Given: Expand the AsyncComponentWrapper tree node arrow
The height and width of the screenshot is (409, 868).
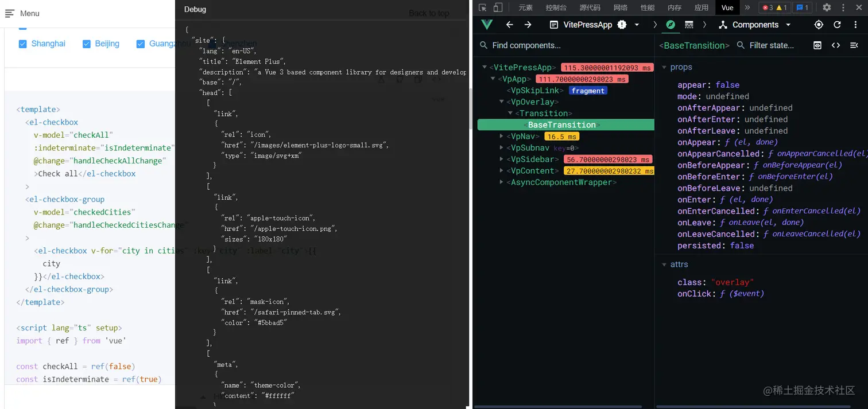Looking at the screenshot, I should click(501, 182).
